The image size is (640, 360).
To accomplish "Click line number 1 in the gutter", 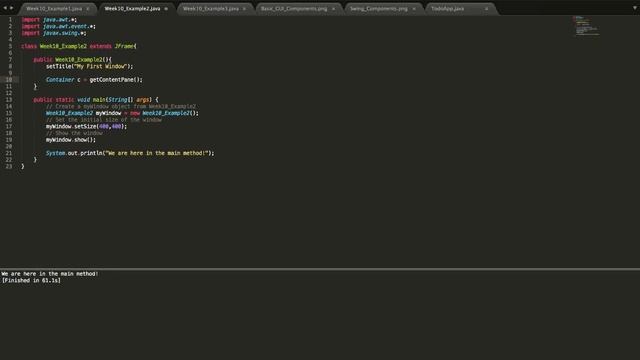I will point(10,20).
